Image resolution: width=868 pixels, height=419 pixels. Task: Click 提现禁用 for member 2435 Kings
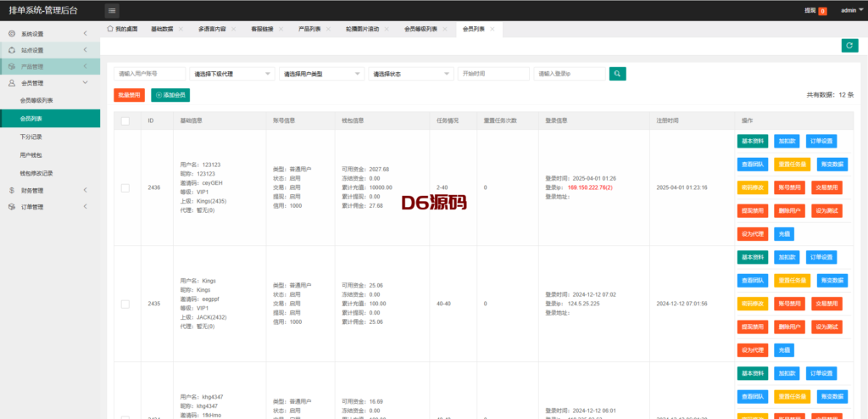[x=753, y=327]
